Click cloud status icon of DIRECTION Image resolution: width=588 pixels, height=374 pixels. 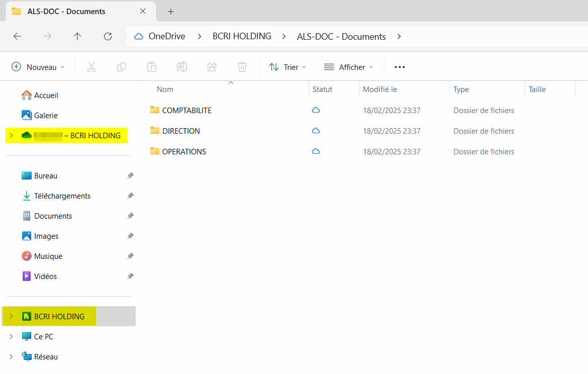click(x=316, y=131)
